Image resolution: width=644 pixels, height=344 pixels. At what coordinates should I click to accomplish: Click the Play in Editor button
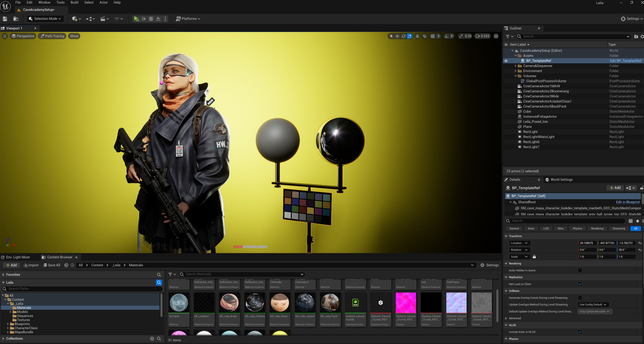point(136,19)
